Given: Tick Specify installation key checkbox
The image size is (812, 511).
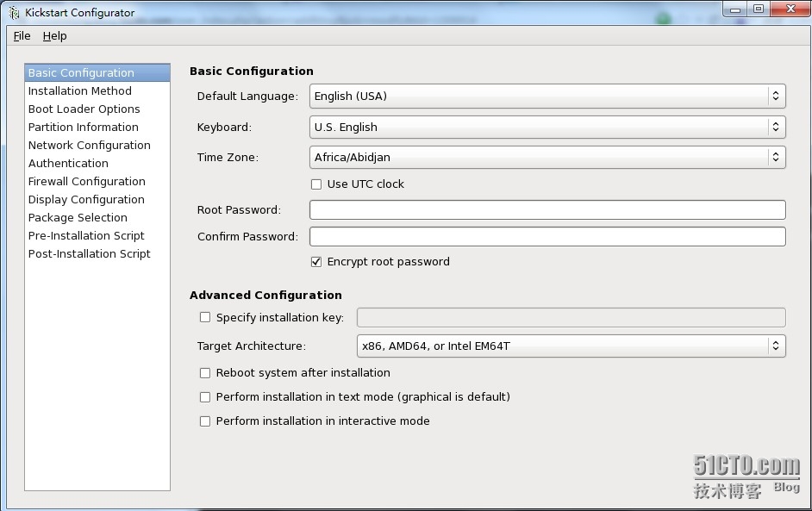Looking at the screenshot, I should pyautogui.click(x=205, y=317).
